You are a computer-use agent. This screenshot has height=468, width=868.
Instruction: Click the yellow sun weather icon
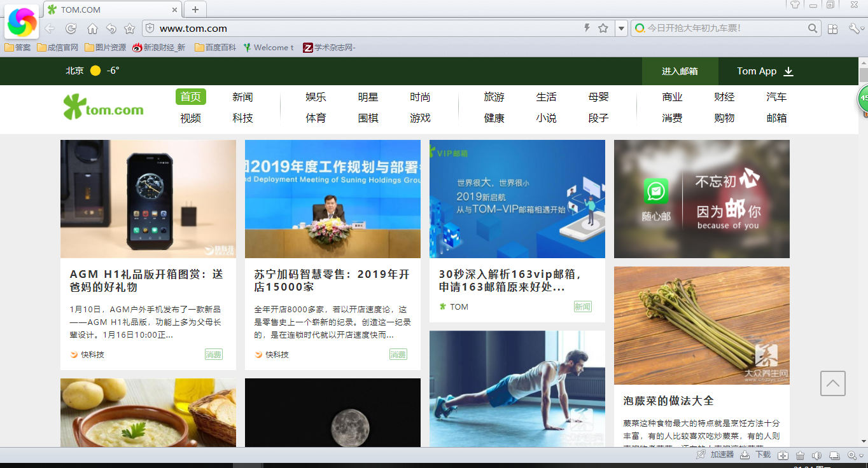(95, 71)
